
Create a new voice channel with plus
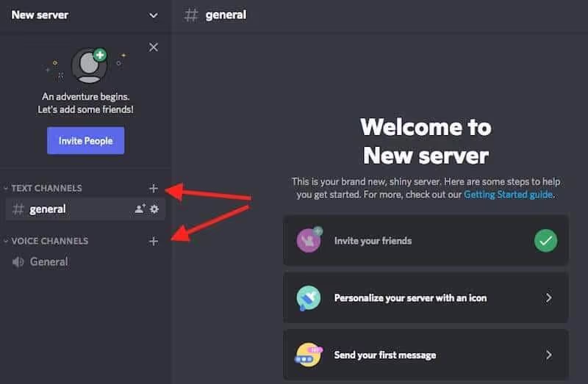point(154,241)
